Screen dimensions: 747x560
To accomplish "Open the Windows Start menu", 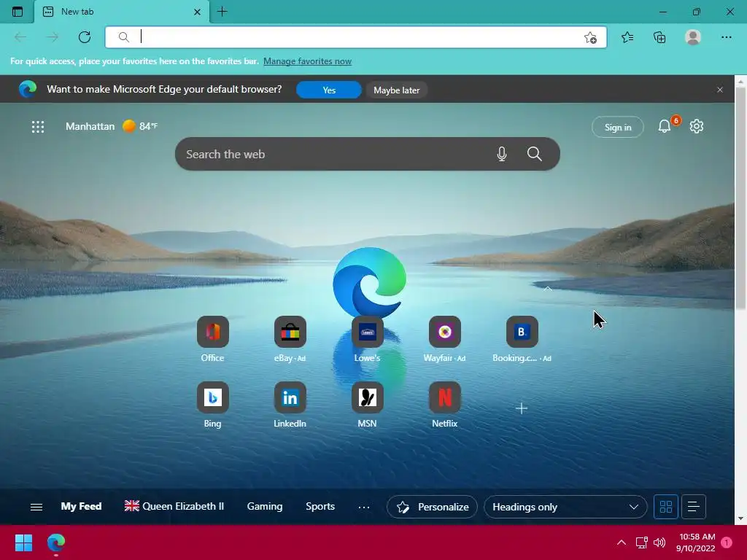I will click(23, 542).
